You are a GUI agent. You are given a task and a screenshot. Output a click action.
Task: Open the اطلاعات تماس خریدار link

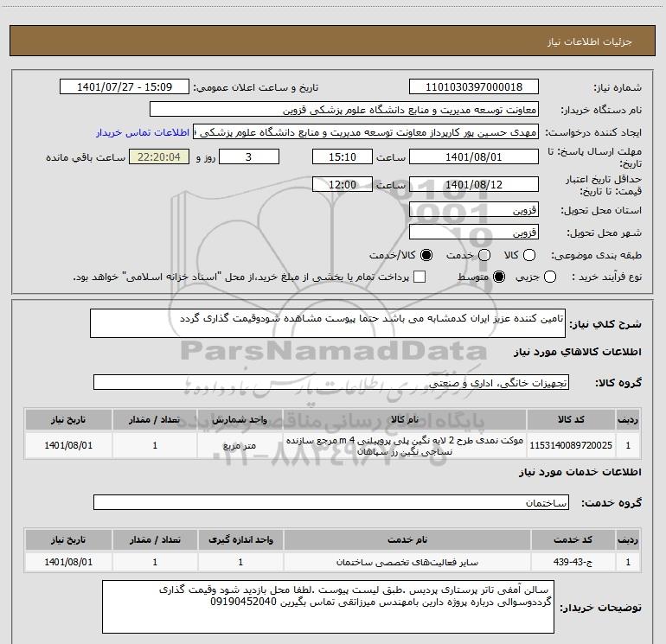point(143,132)
